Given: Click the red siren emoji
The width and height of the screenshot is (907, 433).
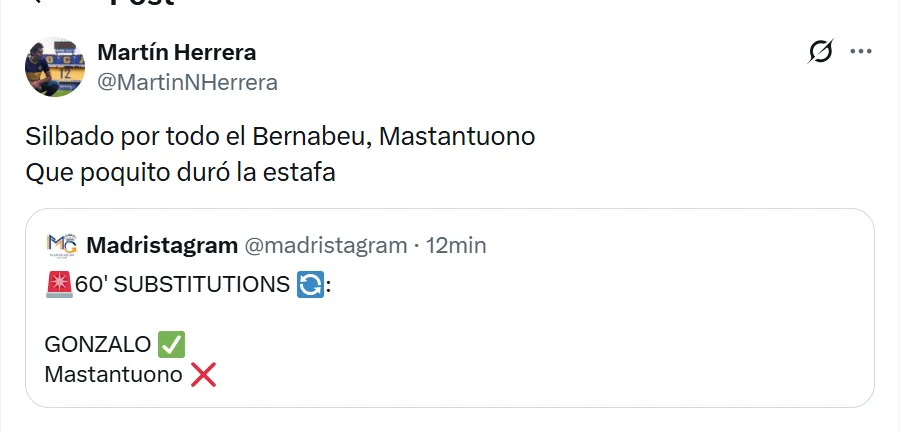Looking at the screenshot, I should click(58, 285).
